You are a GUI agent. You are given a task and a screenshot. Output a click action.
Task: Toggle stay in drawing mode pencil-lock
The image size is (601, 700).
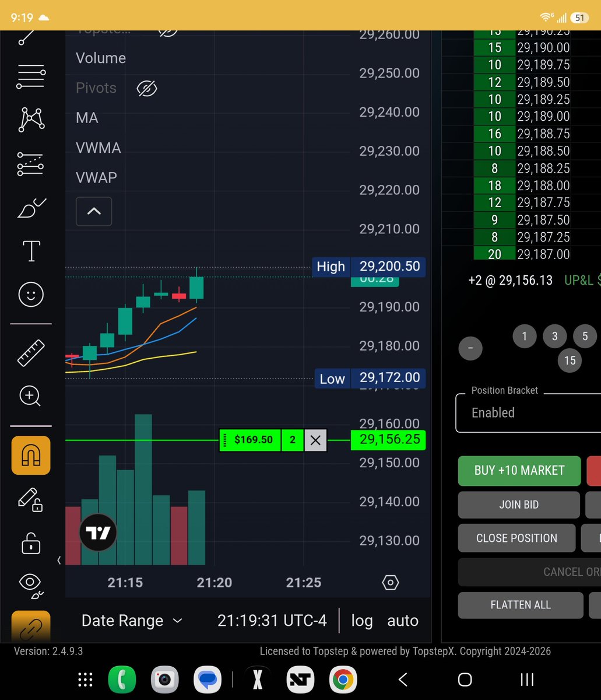click(x=31, y=500)
